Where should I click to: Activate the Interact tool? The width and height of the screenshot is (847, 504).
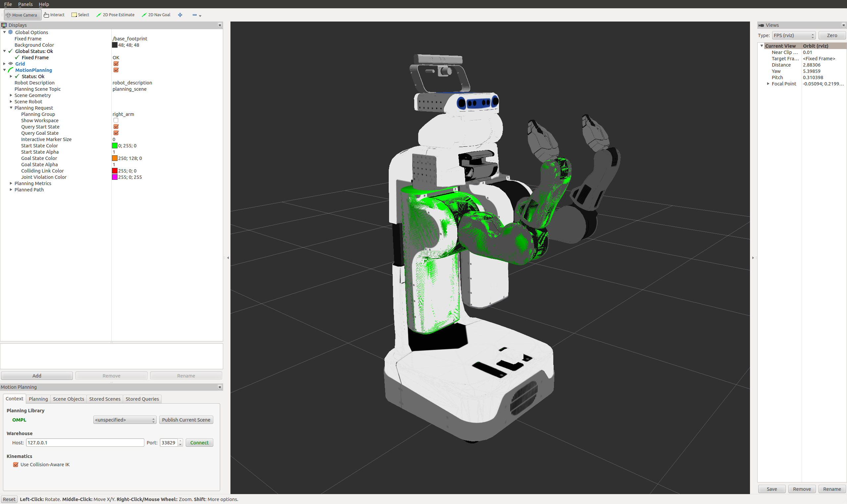point(54,15)
